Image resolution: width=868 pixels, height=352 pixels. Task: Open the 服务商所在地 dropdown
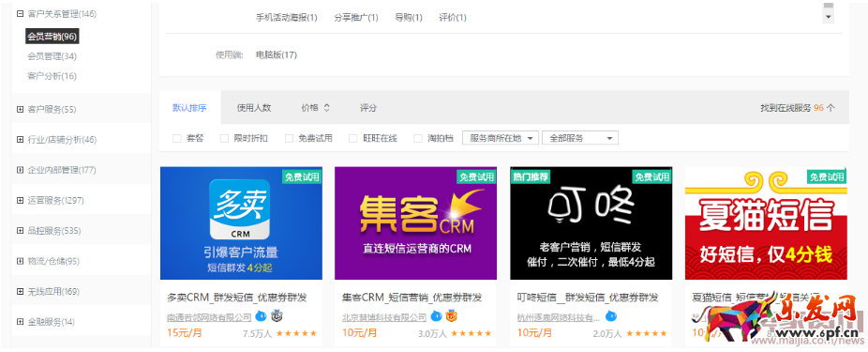[501, 138]
